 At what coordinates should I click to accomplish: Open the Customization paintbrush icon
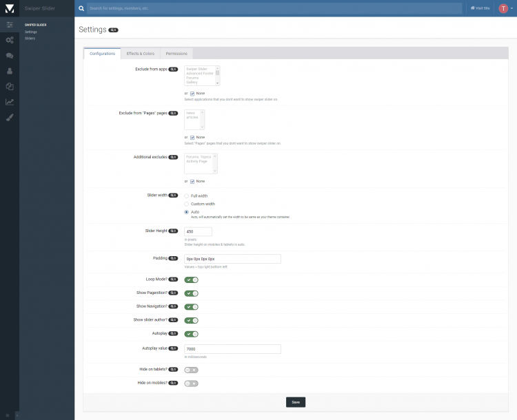(x=10, y=118)
